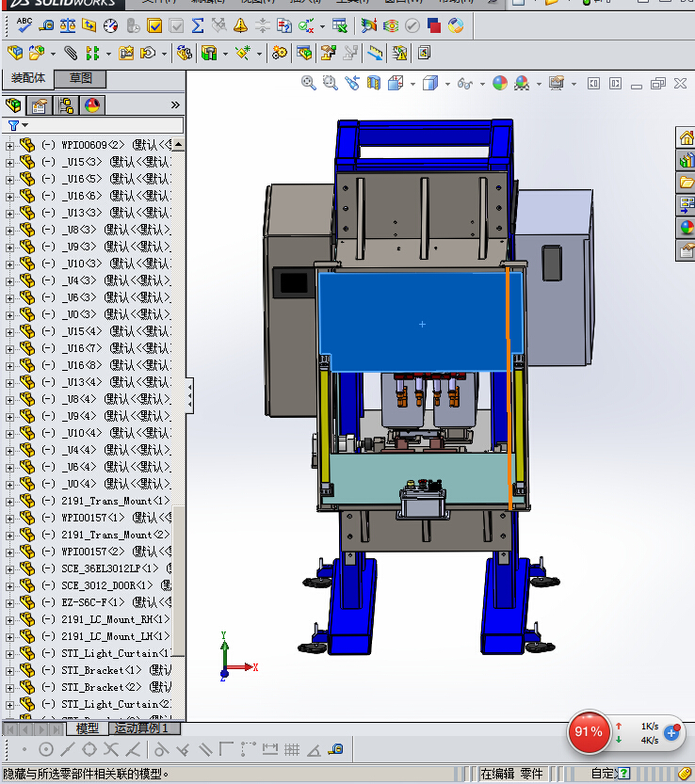The width and height of the screenshot is (695, 784).
Task: Toggle intersection snap icon
Action: coord(111,749)
